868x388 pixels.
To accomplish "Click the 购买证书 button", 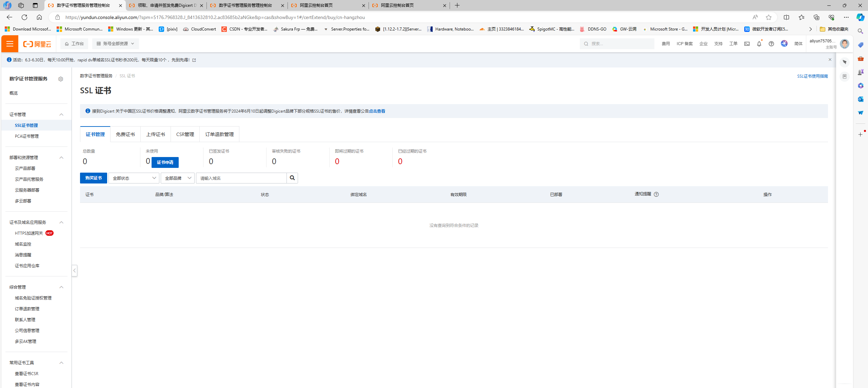I will 94,178.
